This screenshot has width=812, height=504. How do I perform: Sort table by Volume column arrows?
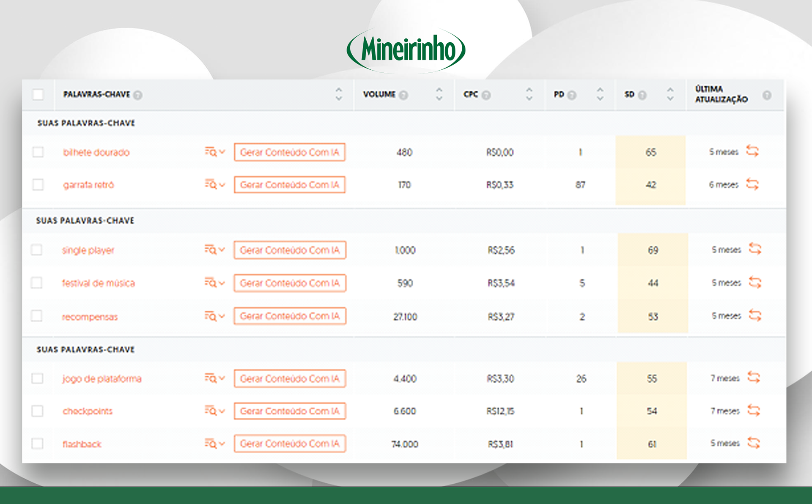pos(439,94)
